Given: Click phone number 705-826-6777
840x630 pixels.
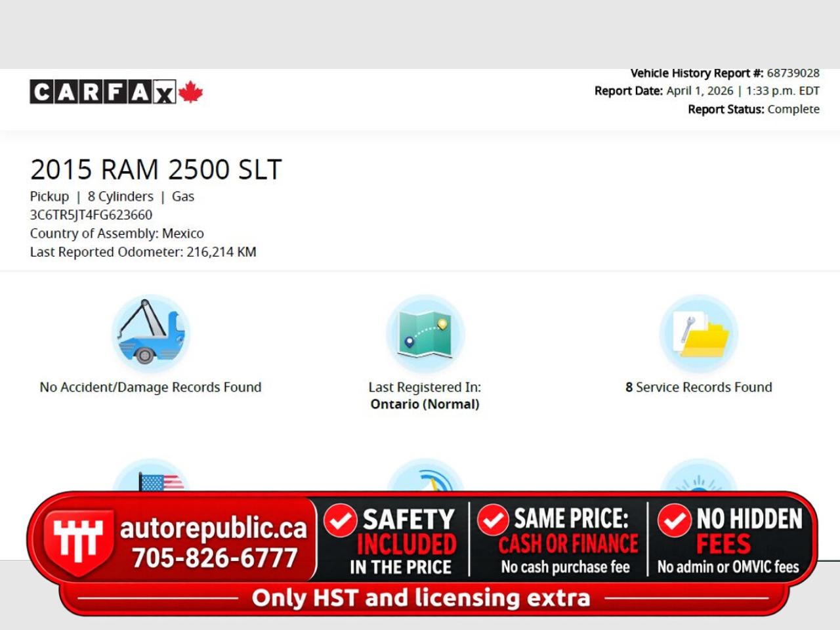Looking at the screenshot, I should coord(215,558).
